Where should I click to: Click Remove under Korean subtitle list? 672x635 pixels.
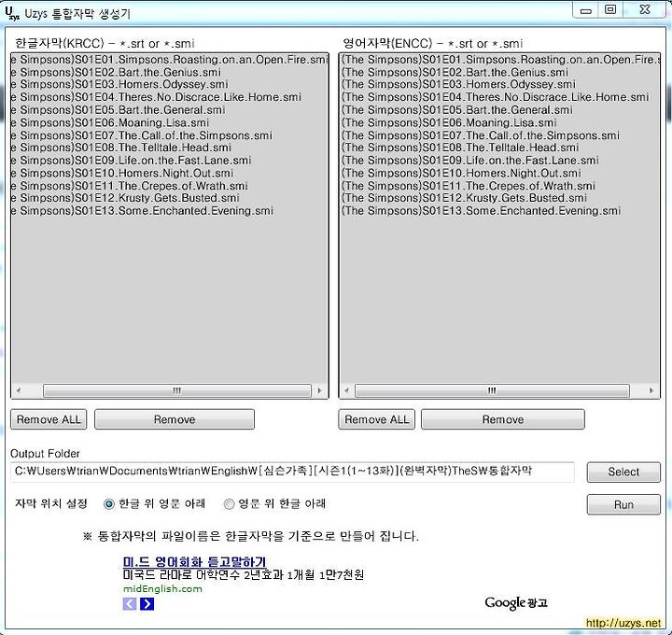pyautogui.click(x=175, y=419)
